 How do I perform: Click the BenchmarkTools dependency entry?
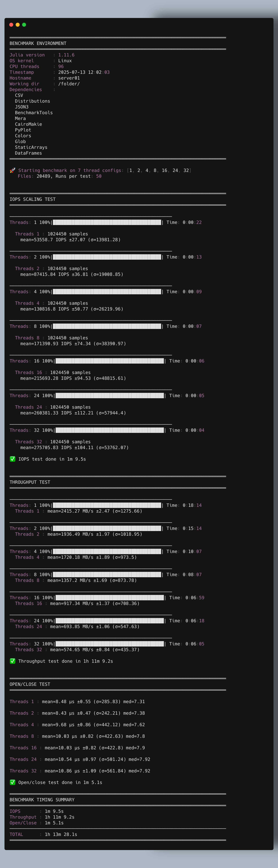[x=34, y=113]
